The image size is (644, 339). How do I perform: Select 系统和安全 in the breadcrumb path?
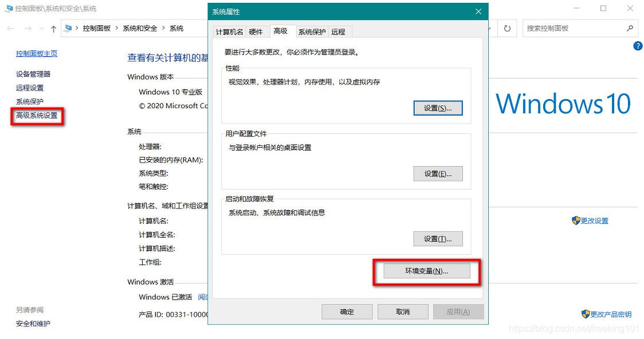[140, 28]
